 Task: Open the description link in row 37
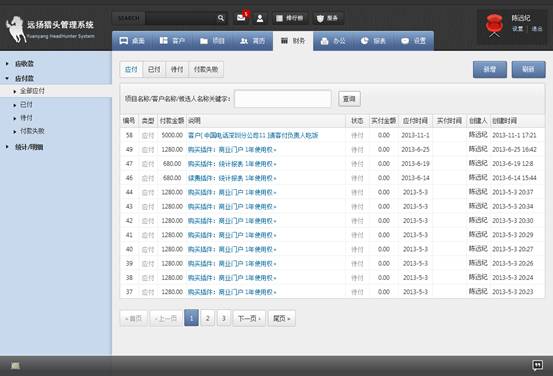point(232,292)
